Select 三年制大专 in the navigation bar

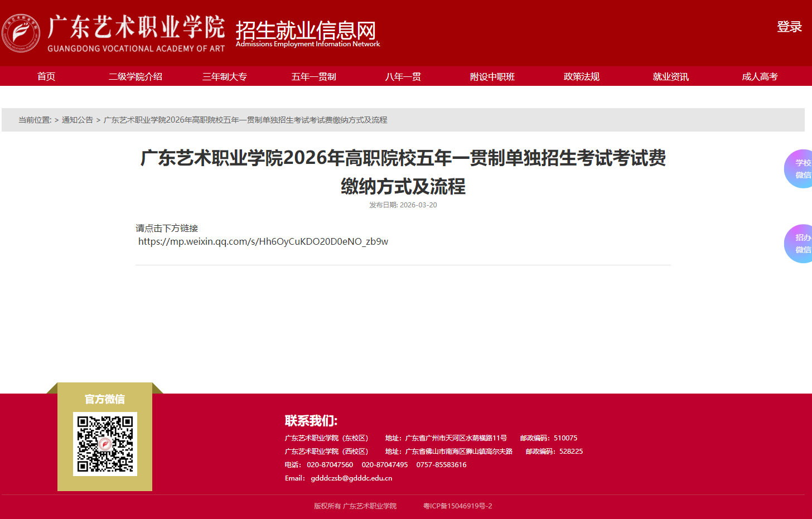[224, 76]
